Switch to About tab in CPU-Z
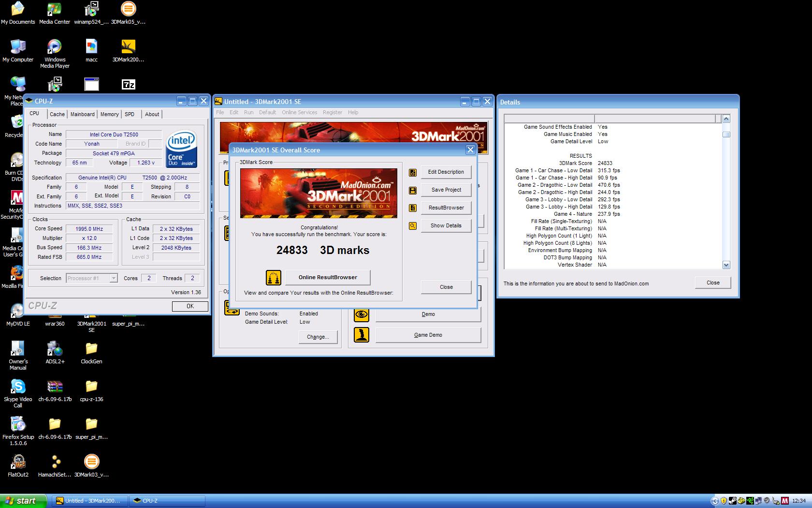The image size is (812, 508). coord(152,114)
